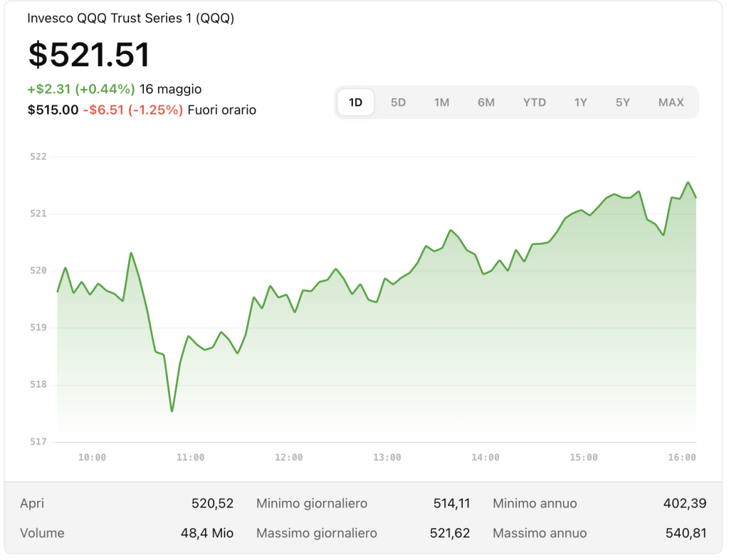Select the YTD range tab

[x=534, y=102]
